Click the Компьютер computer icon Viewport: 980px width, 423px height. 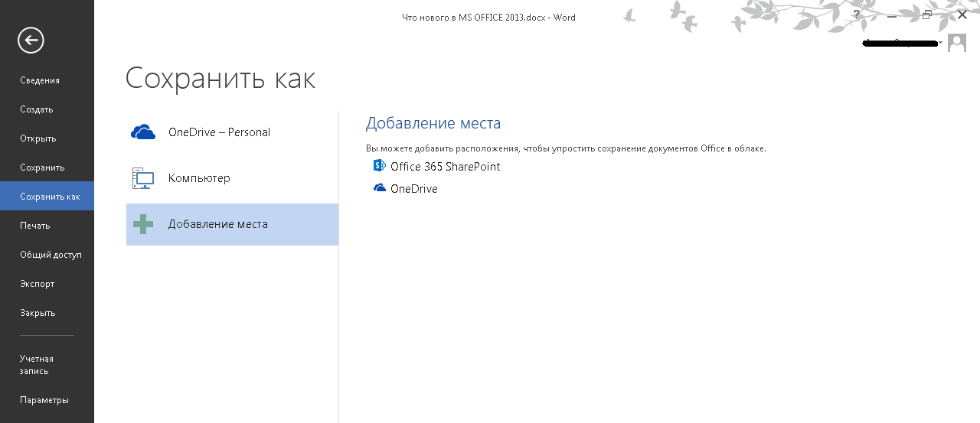(143, 178)
